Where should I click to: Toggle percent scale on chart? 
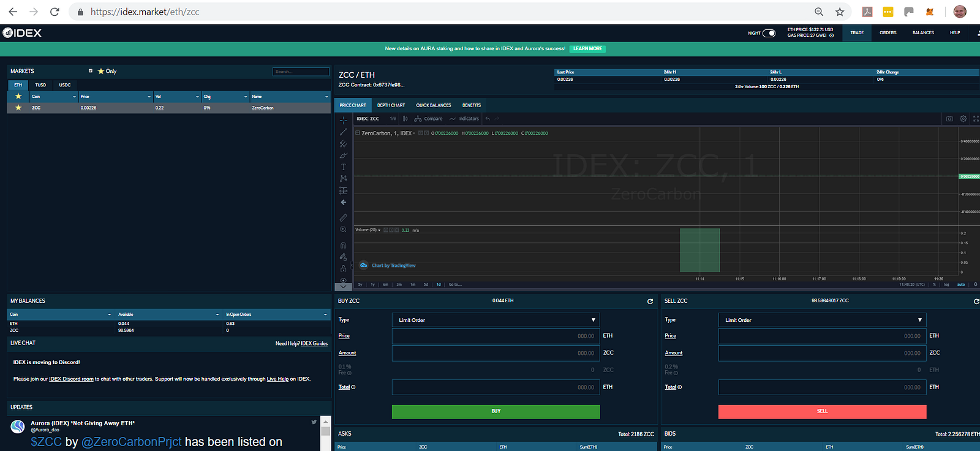[935, 285]
